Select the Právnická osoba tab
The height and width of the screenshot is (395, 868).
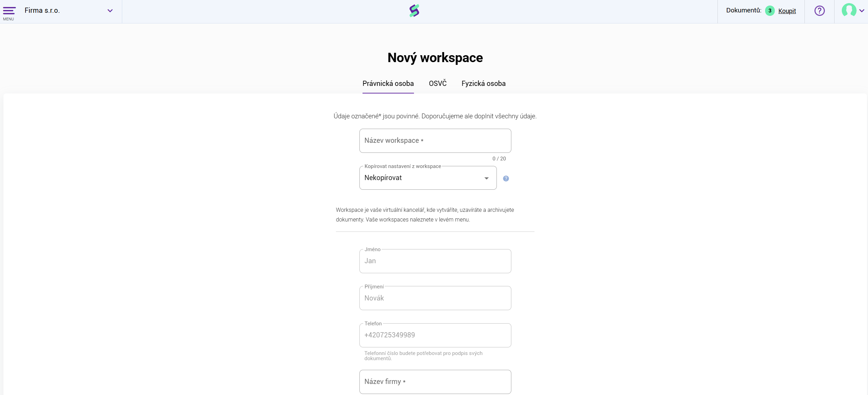388,83
